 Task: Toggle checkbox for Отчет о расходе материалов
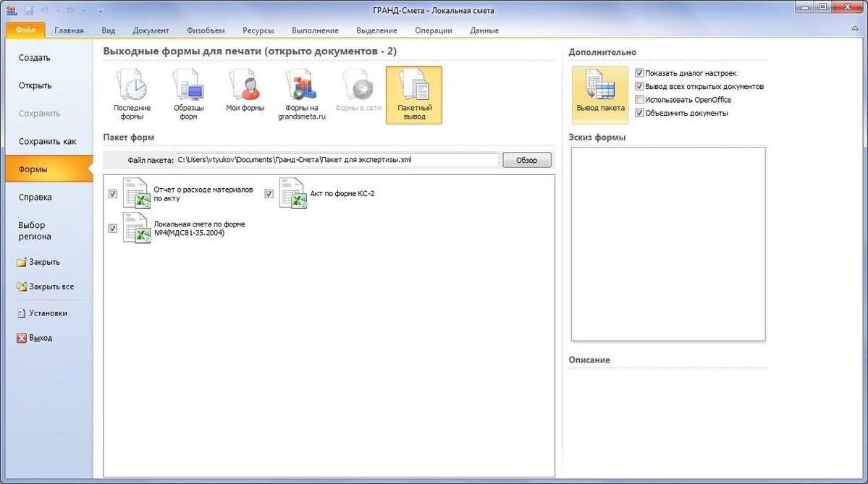(x=113, y=194)
